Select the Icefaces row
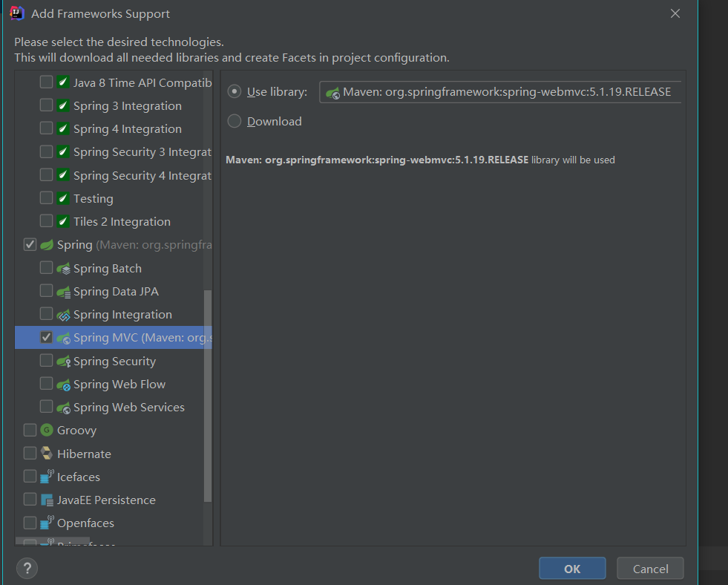The height and width of the screenshot is (585, 728). tap(114, 477)
